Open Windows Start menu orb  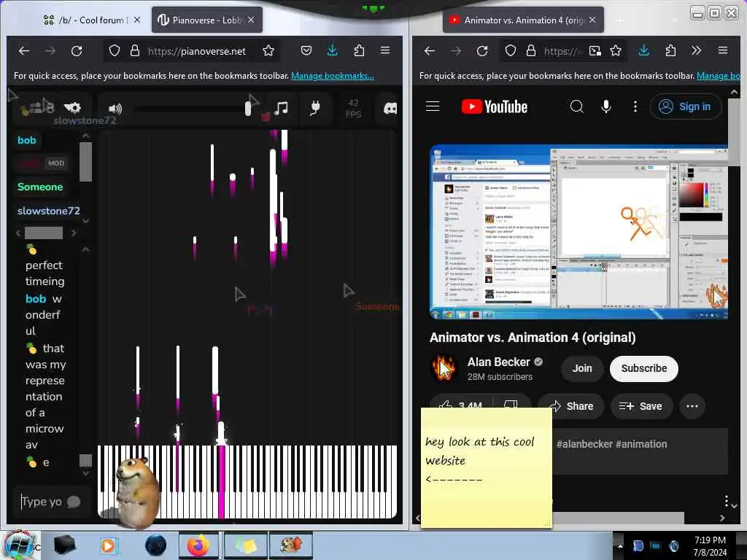click(19, 545)
